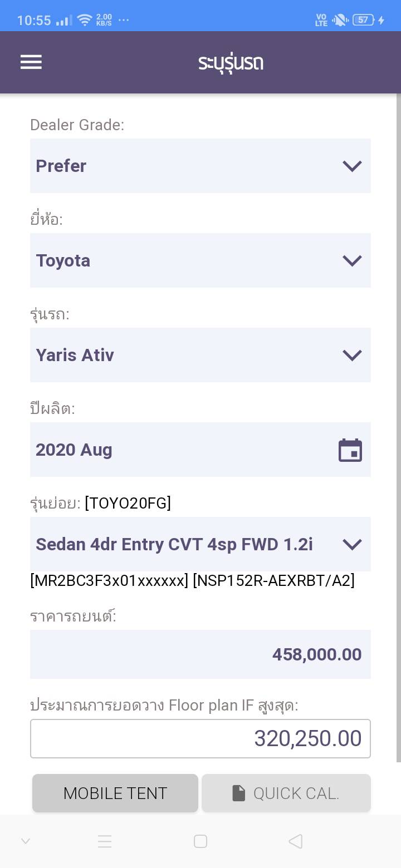The height and width of the screenshot is (868, 401).
Task: Tap the document icon on Quick Cal.
Action: point(238,793)
